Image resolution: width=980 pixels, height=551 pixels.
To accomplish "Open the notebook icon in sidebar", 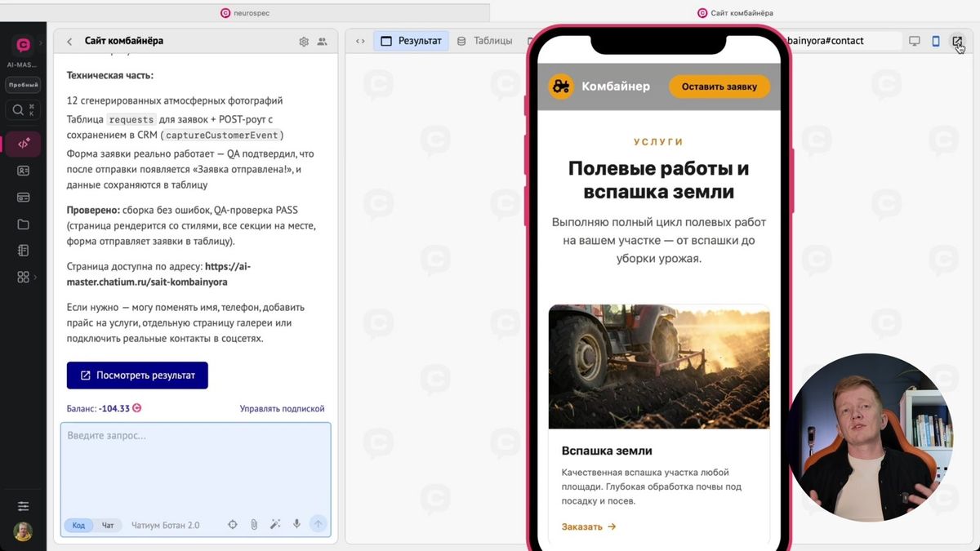I will (23, 251).
